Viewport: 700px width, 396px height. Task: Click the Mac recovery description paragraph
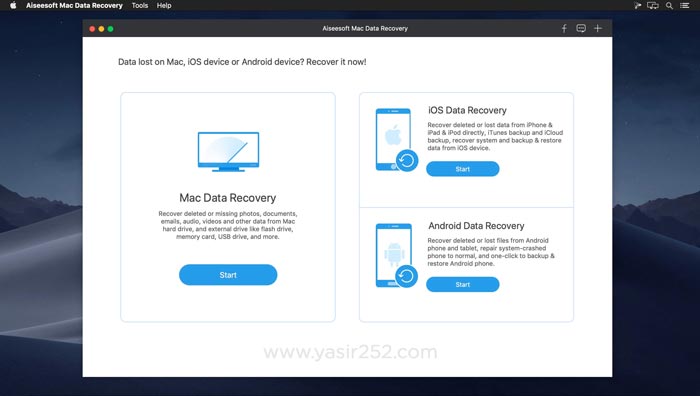coord(228,225)
